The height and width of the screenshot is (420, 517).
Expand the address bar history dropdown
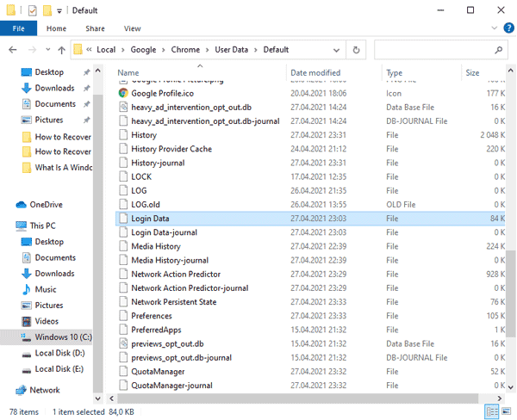coord(336,51)
